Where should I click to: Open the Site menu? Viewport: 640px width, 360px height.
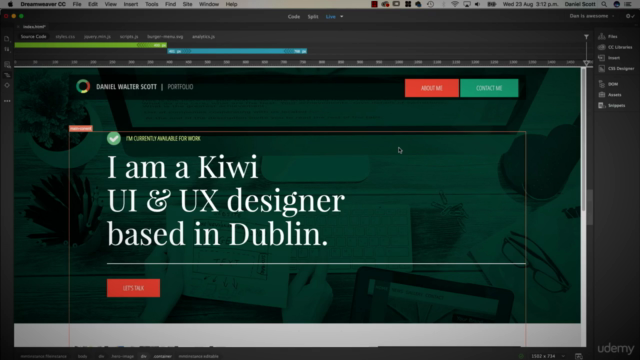click(187, 4)
